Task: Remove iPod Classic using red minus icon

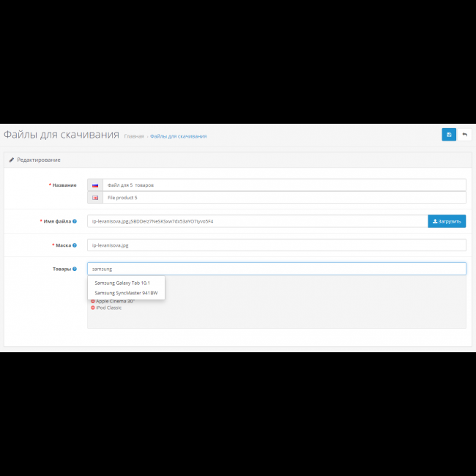Action: tap(93, 308)
